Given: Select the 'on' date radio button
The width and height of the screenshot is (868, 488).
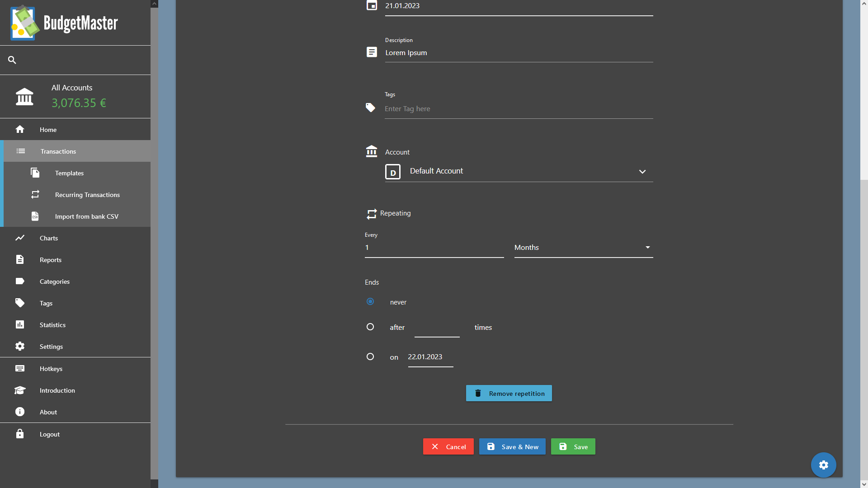Looking at the screenshot, I should (370, 357).
